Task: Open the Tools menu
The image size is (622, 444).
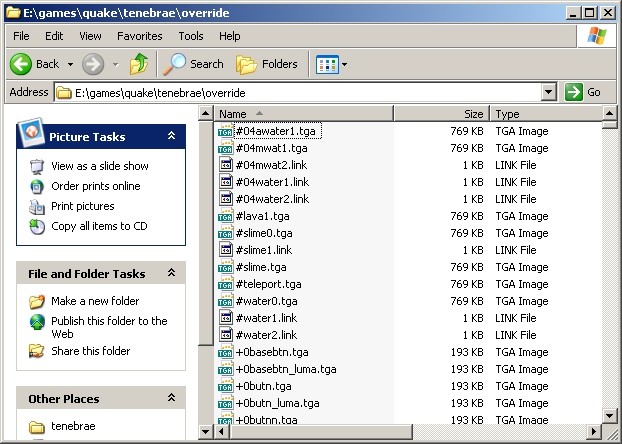Action: click(190, 36)
